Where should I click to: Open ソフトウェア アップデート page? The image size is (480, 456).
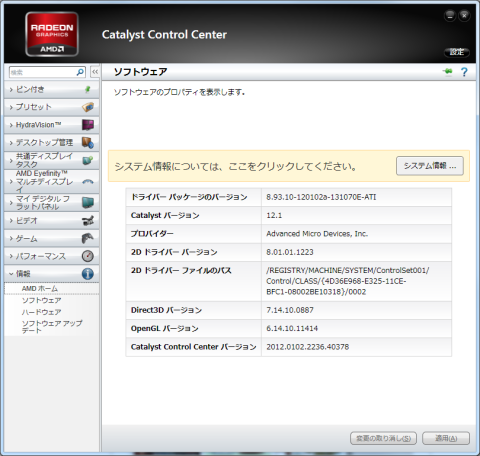tap(52, 327)
